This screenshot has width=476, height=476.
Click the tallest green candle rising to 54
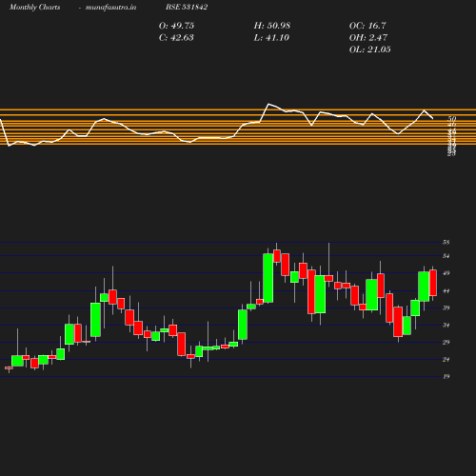(268, 278)
